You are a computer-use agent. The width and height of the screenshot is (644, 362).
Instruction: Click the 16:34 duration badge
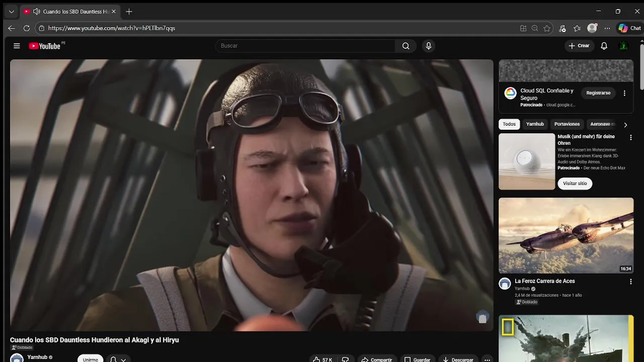click(625, 269)
